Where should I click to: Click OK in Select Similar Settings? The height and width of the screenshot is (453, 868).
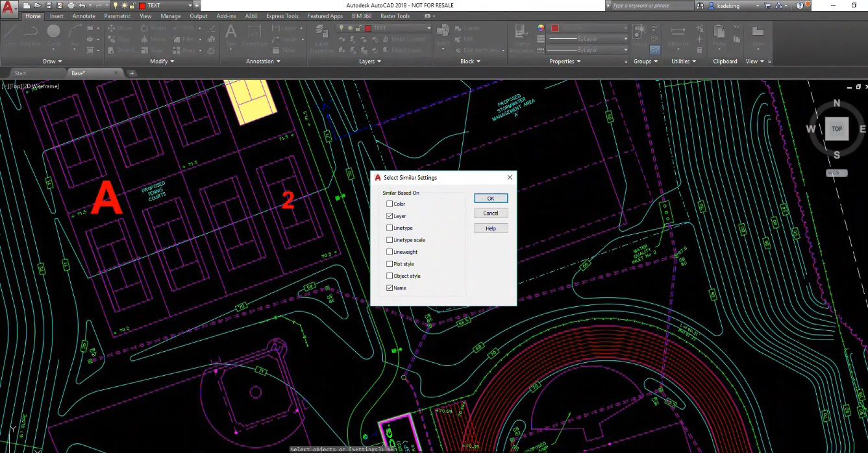(x=490, y=199)
